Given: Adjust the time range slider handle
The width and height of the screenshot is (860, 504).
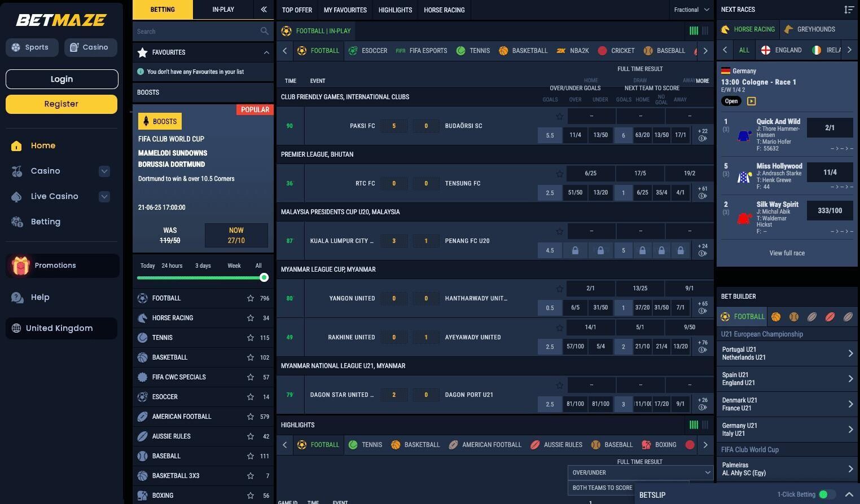Looking at the screenshot, I should [x=264, y=277].
